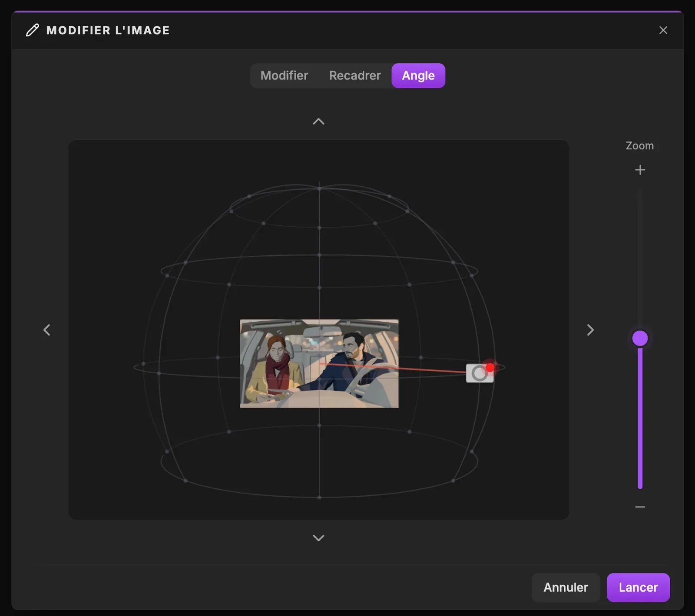Click the Lancer button
Screen dimensions: 695x616
click(x=638, y=587)
